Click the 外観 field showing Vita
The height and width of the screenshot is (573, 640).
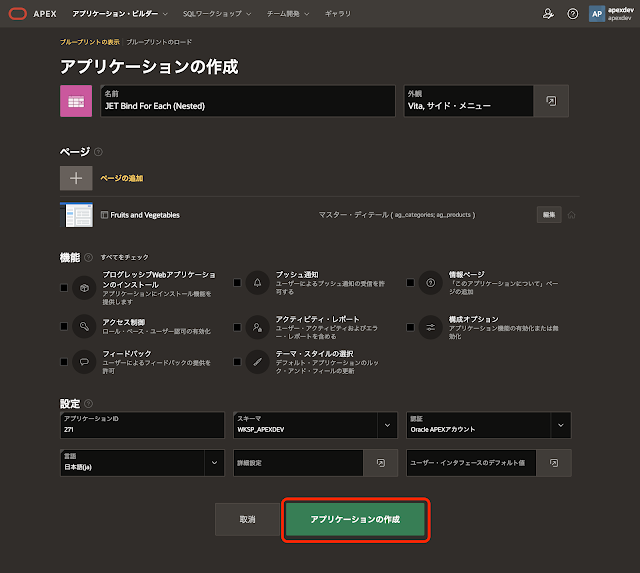469,101
